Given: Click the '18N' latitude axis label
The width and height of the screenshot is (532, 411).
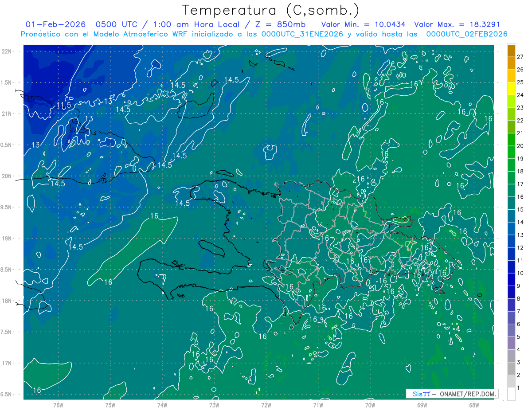Looking at the screenshot, I should [7, 301].
